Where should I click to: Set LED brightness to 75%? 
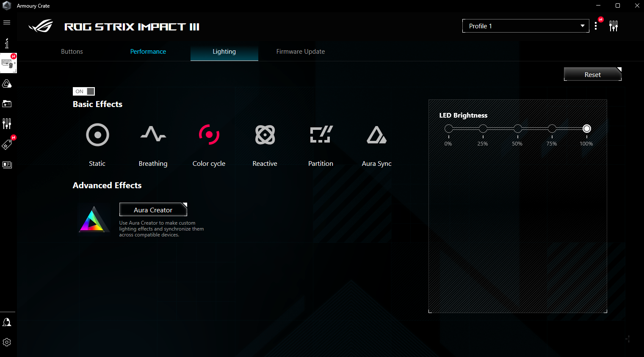coord(552,129)
